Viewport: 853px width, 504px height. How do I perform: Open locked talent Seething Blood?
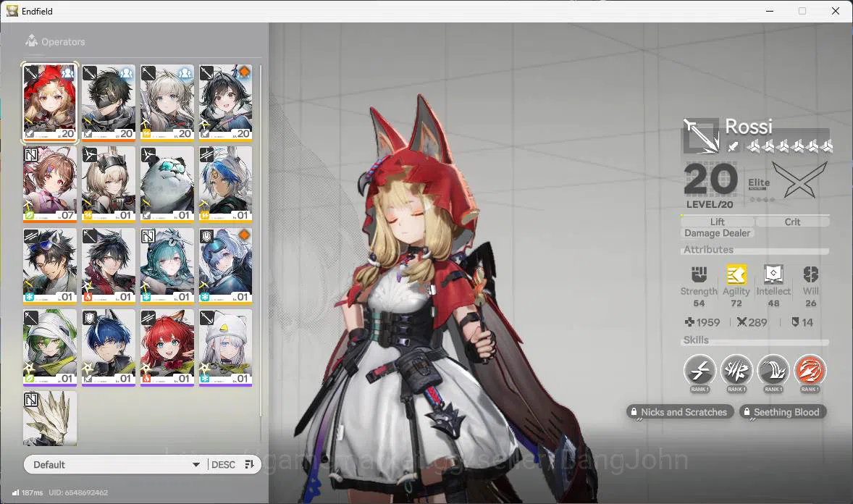pyautogui.click(x=783, y=412)
